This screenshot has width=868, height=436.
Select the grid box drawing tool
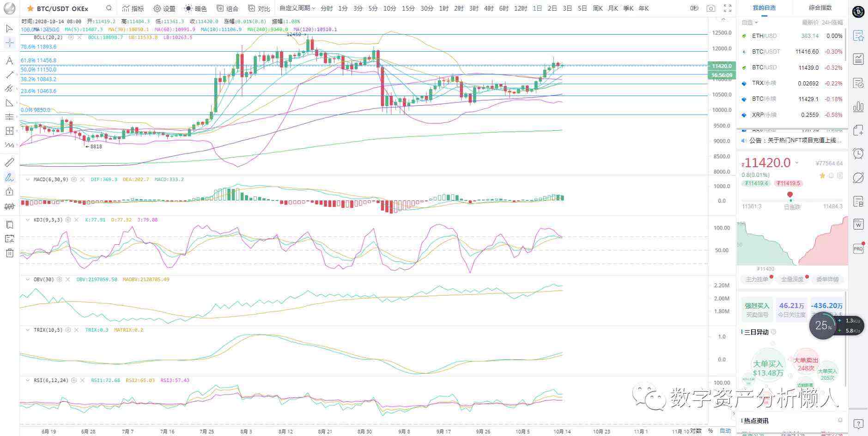tap(9, 131)
